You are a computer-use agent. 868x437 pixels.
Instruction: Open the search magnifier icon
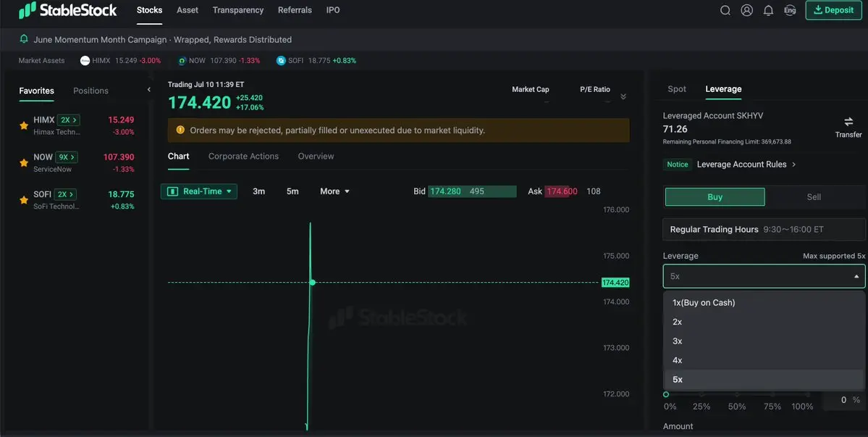(x=725, y=11)
